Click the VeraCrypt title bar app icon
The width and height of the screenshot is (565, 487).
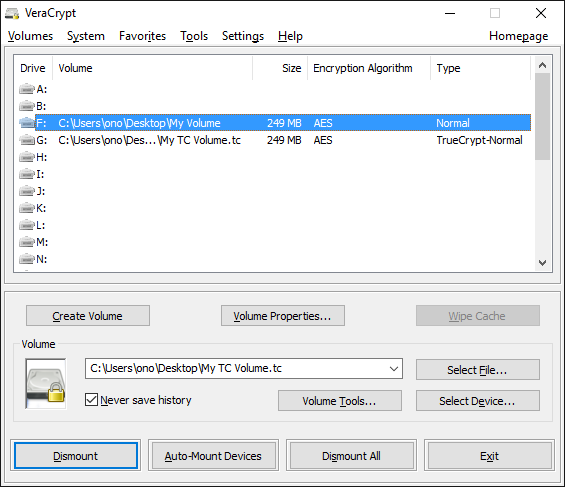click(12, 14)
